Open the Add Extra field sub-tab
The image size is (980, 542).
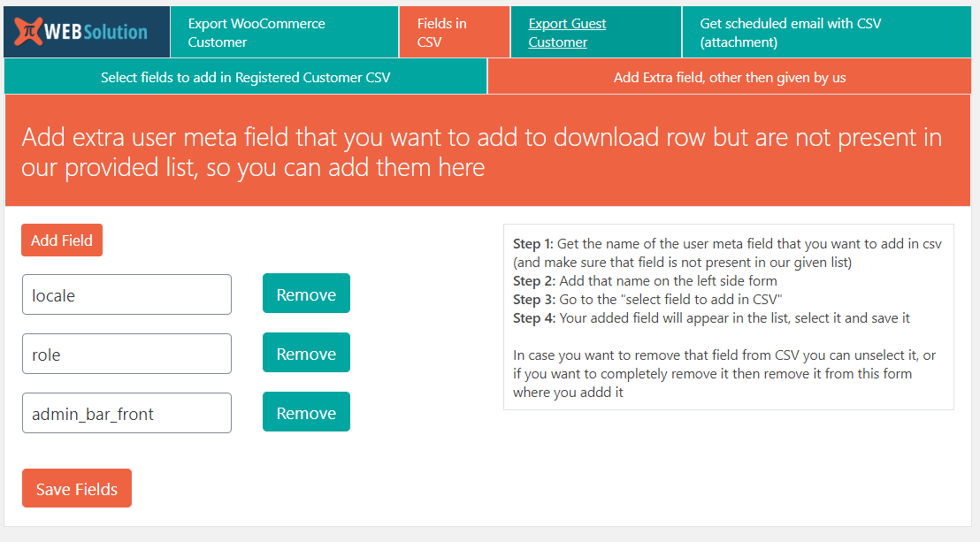(729, 77)
